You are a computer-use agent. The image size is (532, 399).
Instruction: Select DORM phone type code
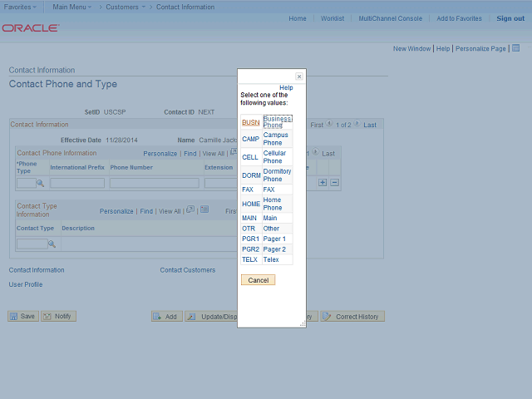pyautogui.click(x=251, y=175)
